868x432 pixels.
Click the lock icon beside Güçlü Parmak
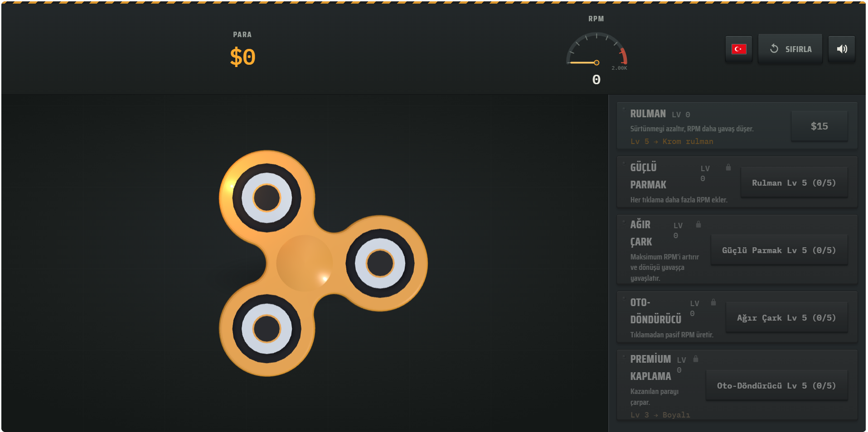728,168
